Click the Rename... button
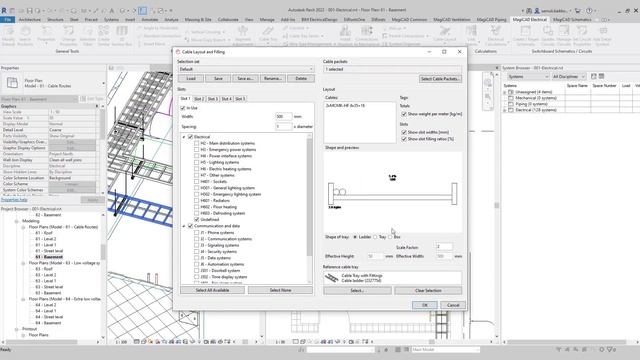The width and height of the screenshot is (640, 360). [273, 78]
